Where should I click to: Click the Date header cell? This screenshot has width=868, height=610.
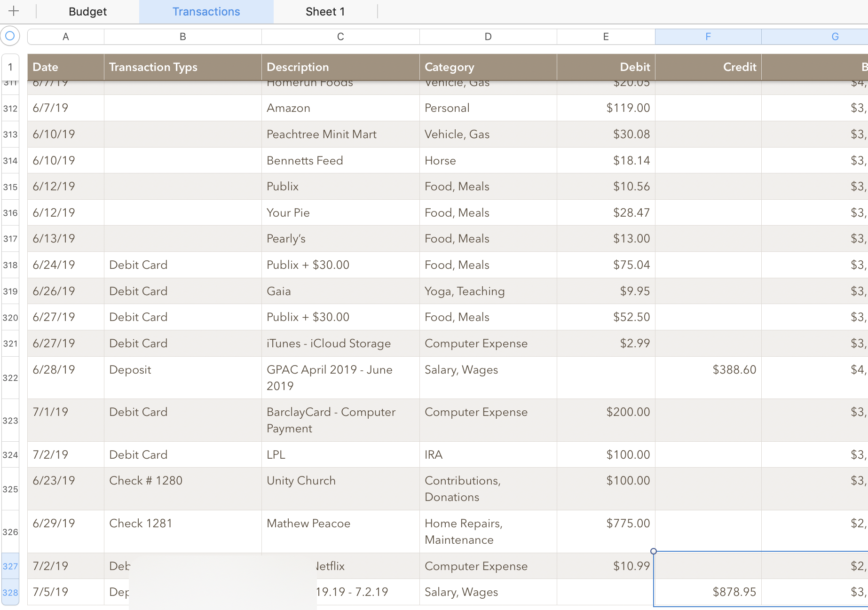pyautogui.click(x=66, y=67)
